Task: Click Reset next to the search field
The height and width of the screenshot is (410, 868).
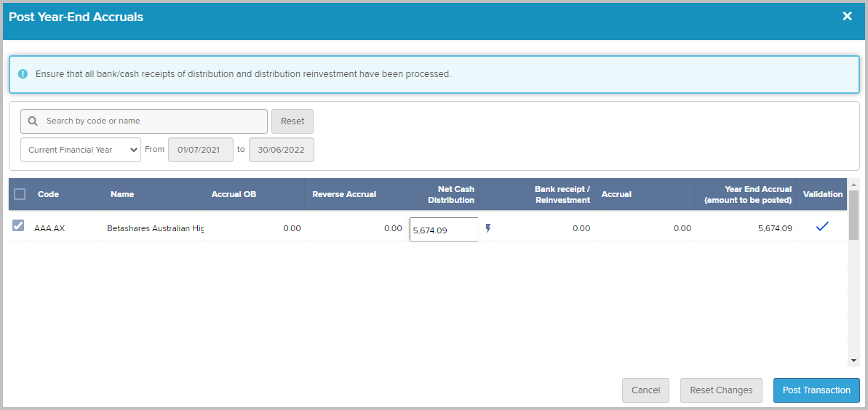Action: pos(292,121)
